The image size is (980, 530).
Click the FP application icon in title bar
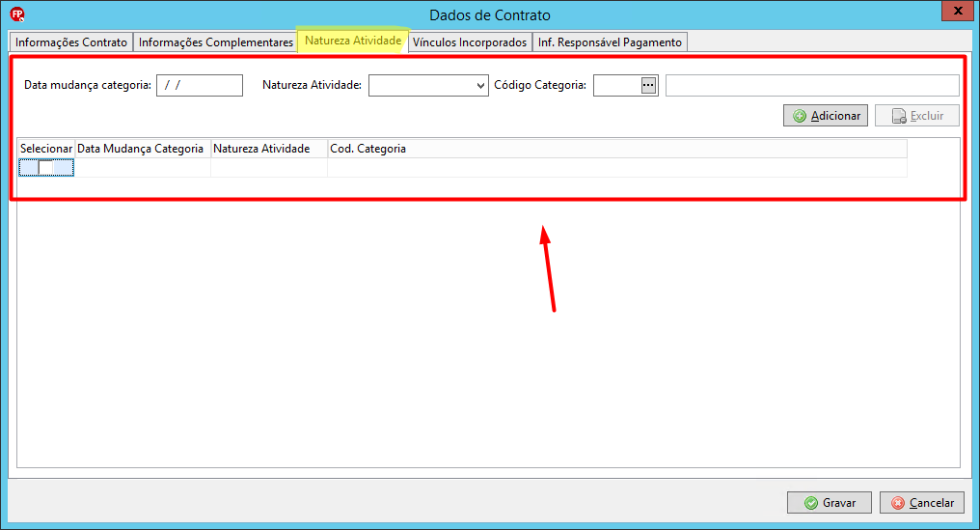[17, 14]
